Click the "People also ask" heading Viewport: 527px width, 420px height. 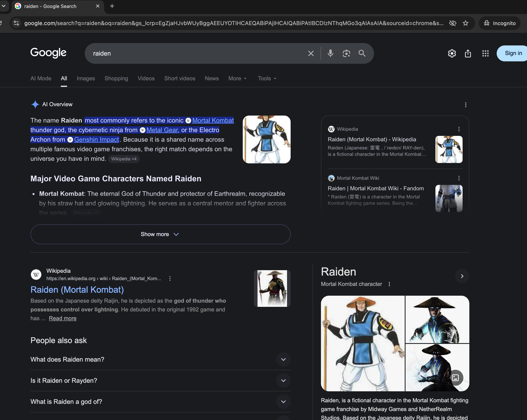[59, 341]
